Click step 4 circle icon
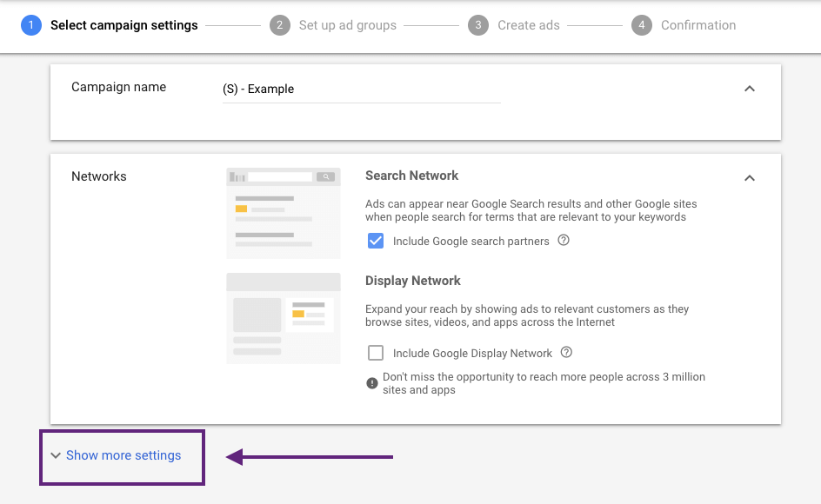Image resolution: width=821 pixels, height=504 pixels. pyautogui.click(x=642, y=25)
